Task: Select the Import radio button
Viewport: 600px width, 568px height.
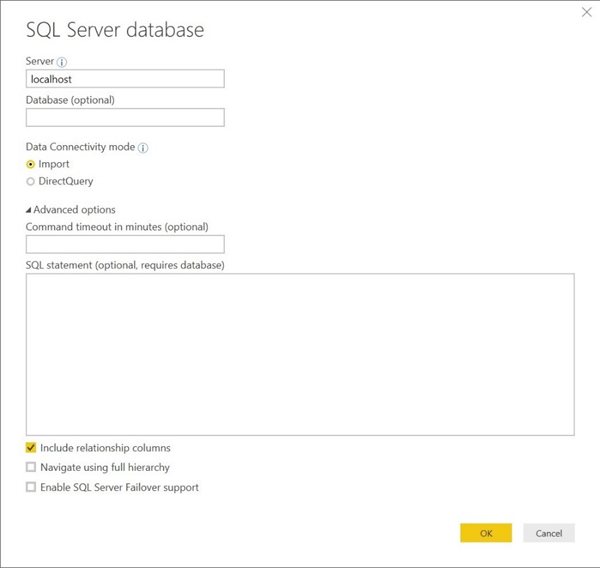Action: coord(31,165)
